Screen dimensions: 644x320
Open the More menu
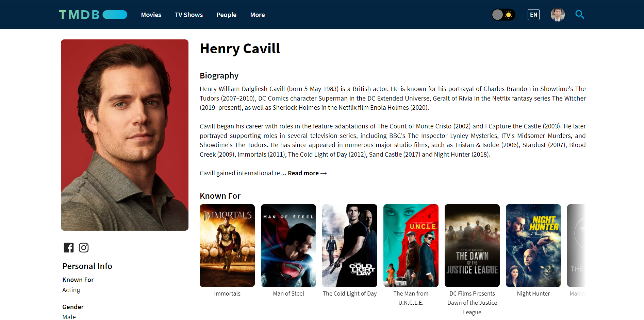(x=258, y=15)
